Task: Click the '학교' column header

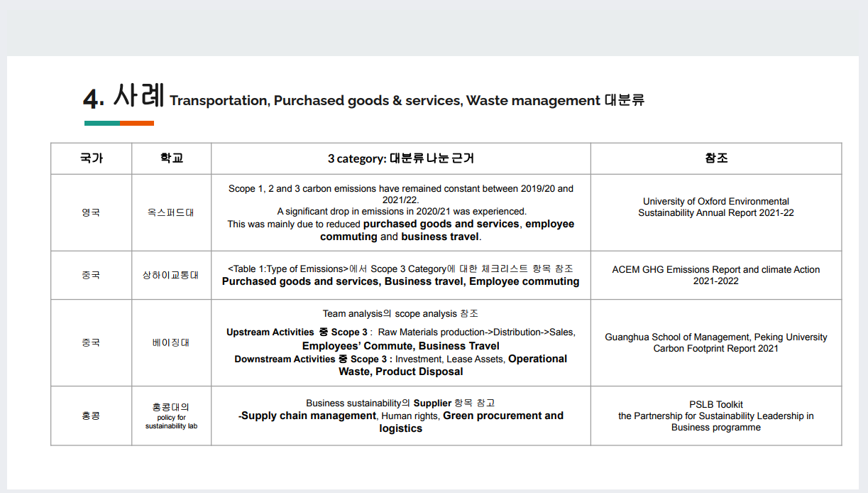Action: pos(172,158)
